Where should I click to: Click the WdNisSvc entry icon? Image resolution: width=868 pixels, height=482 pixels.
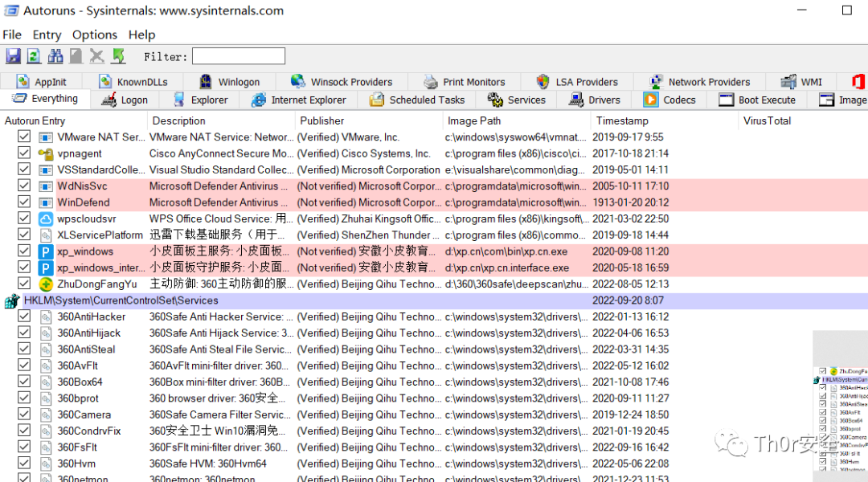tap(45, 186)
